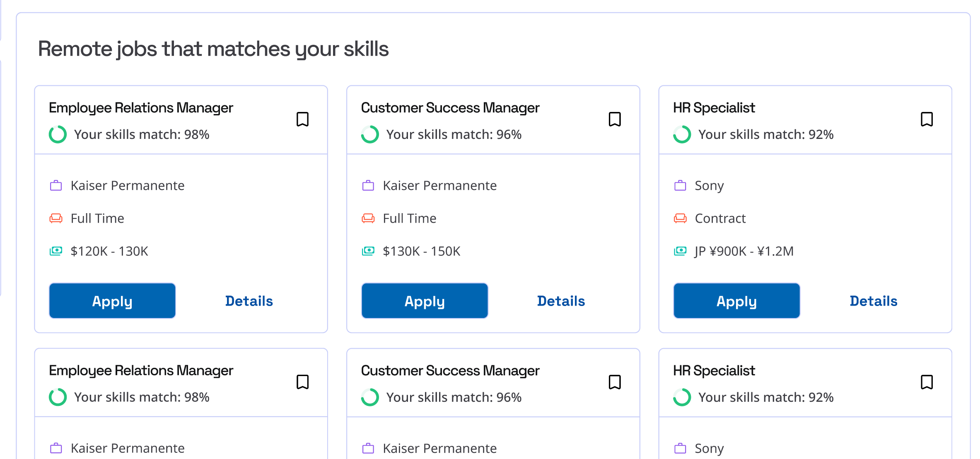Apply to the Sony HR Specialist job
Image resolution: width=980 pixels, height=459 pixels.
coord(736,301)
